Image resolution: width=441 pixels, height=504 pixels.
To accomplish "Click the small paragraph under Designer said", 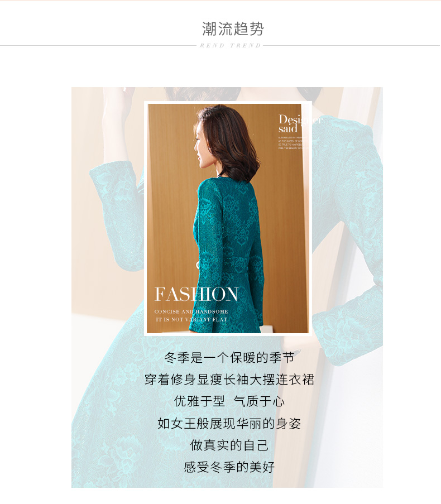I will [293, 143].
